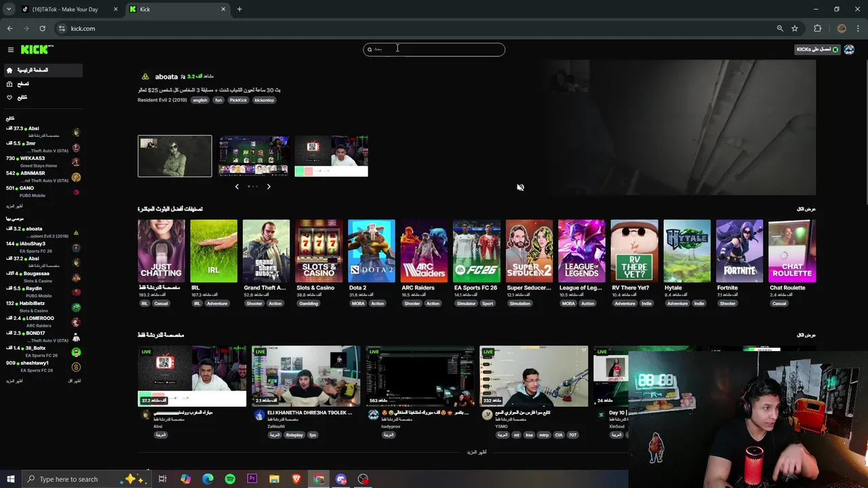This screenshot has width=868, height=488.
Task: Open the ZaNouNi live stream thumbnail
Action: 306,376
